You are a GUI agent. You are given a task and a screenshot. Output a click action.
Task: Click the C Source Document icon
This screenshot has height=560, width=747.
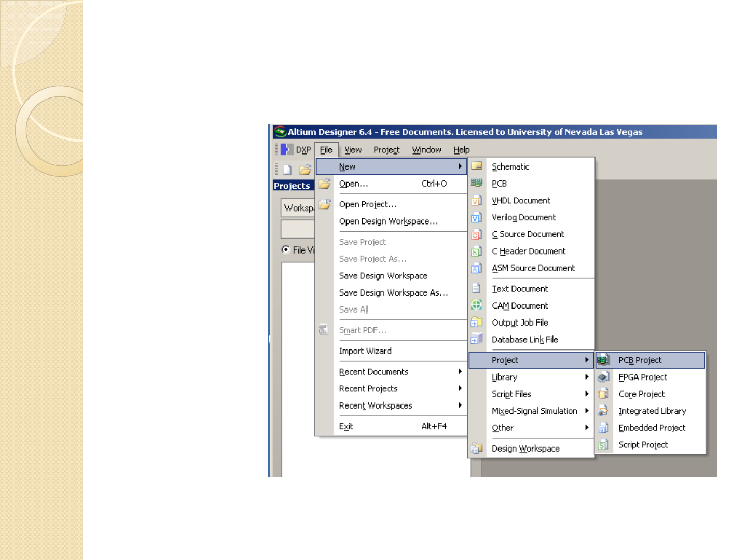tap(476, 234)
